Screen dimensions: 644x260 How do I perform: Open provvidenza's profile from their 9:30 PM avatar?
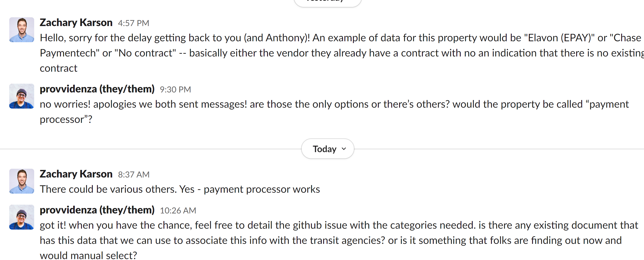click(21, 96)
